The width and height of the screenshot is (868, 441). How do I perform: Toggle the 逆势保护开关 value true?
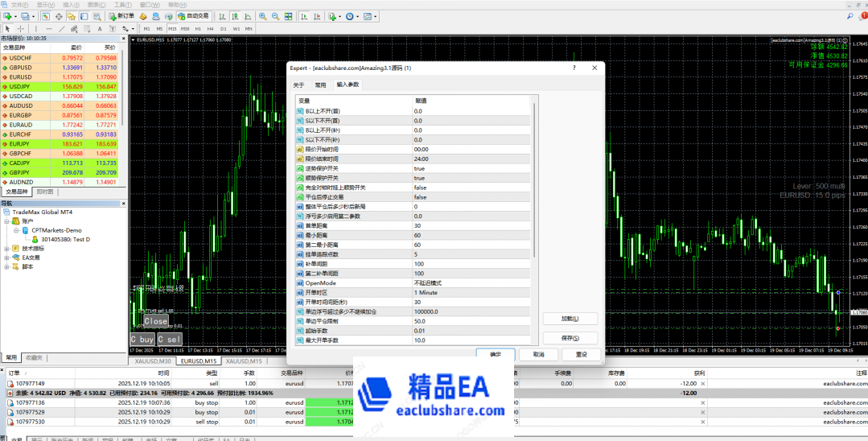420,168
